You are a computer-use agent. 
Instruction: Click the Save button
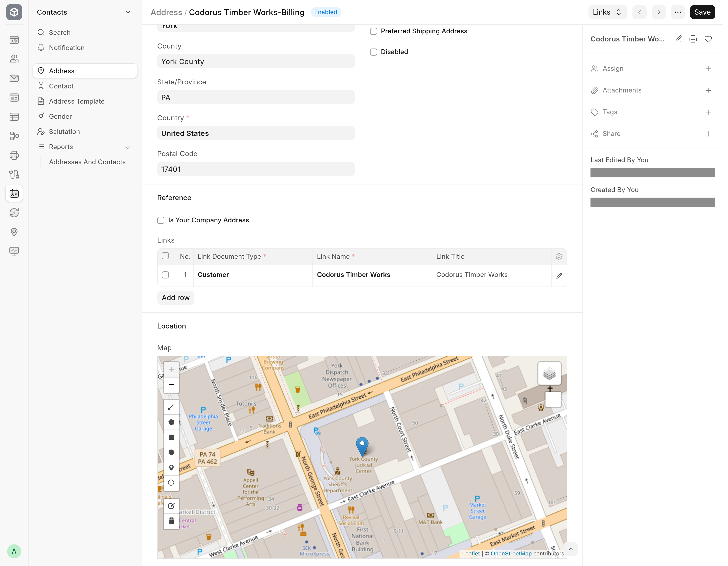coord(702,12)
